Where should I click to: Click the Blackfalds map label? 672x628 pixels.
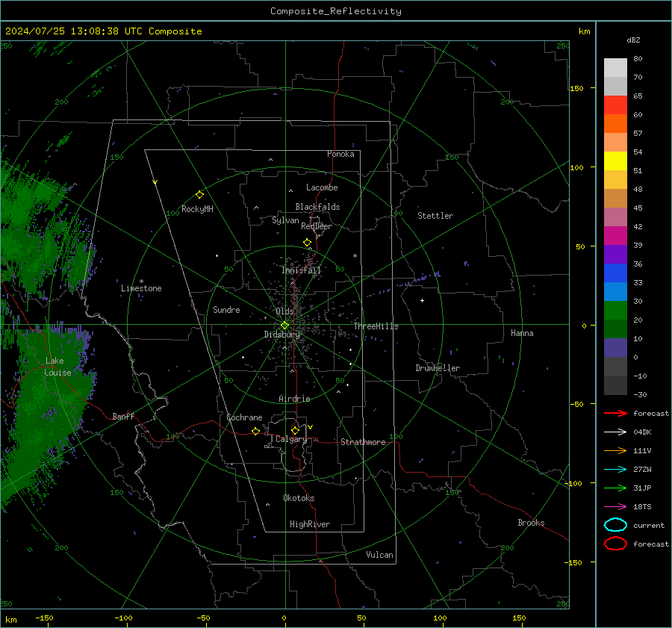317,207
